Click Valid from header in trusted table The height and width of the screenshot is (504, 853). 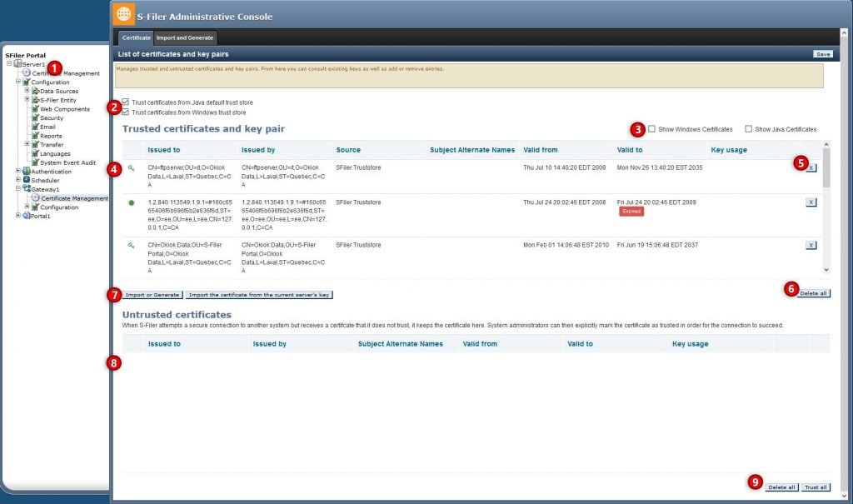pos(540,150)
